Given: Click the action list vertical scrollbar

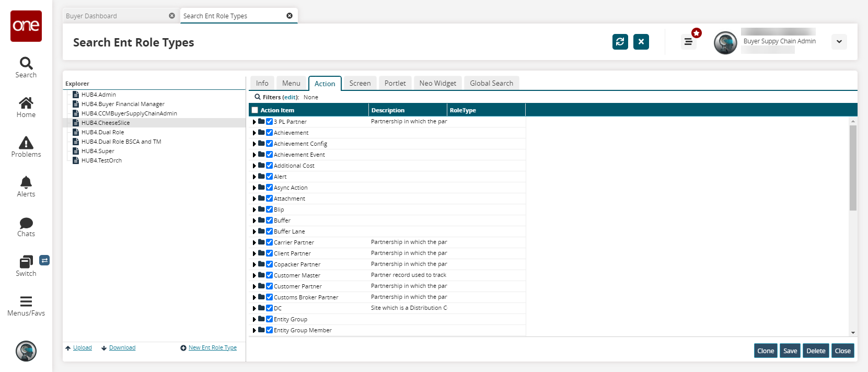Looking at the screenshot, I should click(853, 167).
